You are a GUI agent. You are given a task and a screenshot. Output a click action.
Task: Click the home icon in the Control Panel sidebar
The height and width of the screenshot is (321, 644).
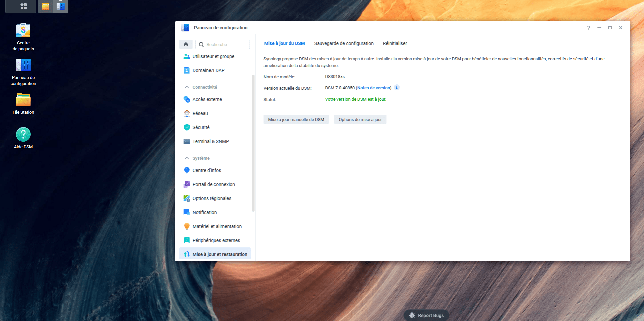pyautogui.click(x=186, y=44)
